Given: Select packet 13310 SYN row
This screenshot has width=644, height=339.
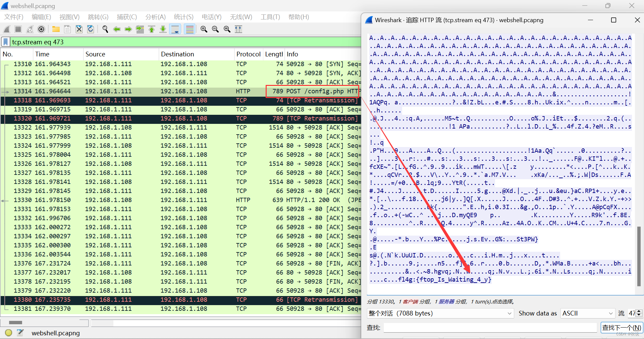Looking at the screenshot, I should click(181, 64).
